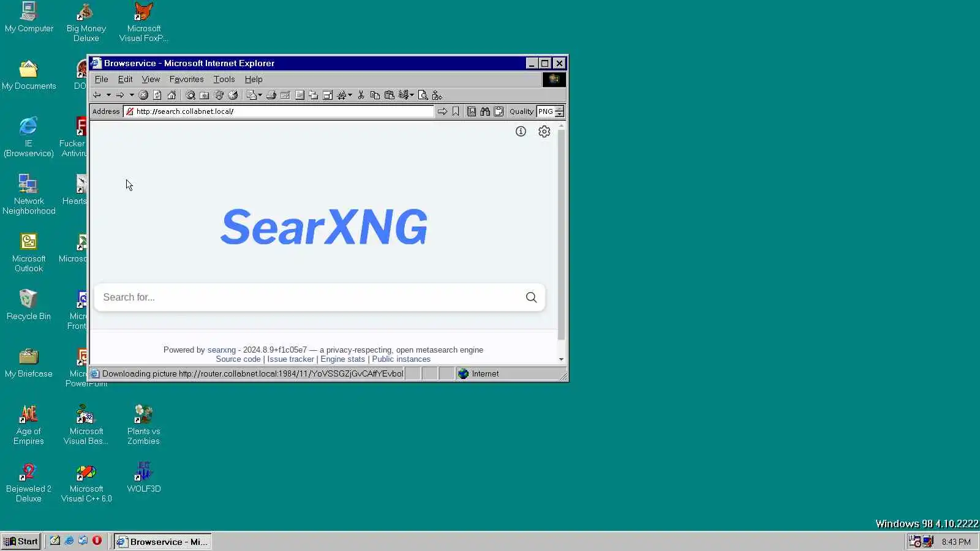Open Microsoft Visual FoxPro desktop icon

143,22
